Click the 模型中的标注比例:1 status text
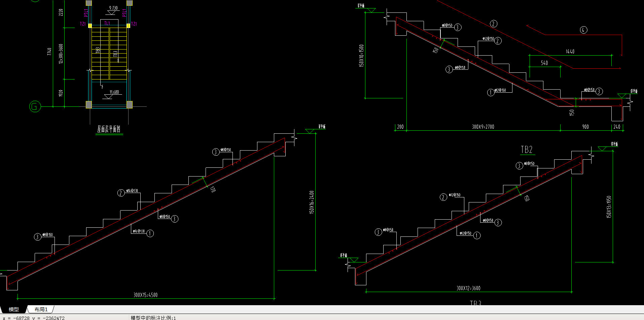Viewport: 644px width, 320px height. pyautogui.click(x=153, y=318)
